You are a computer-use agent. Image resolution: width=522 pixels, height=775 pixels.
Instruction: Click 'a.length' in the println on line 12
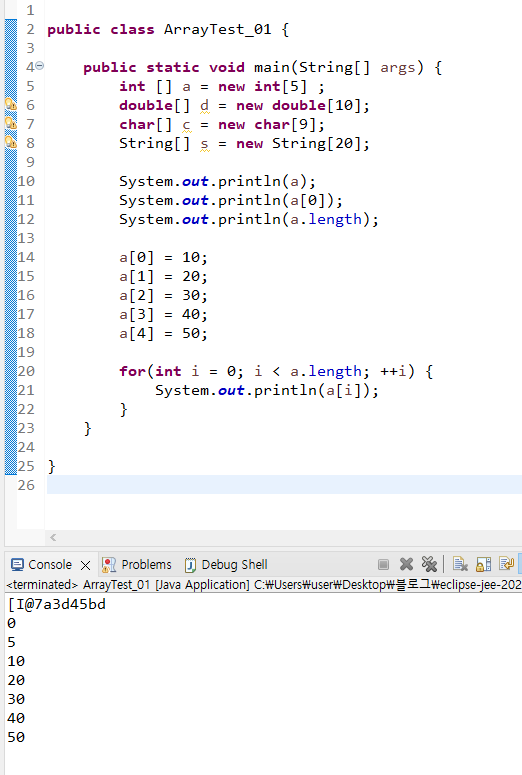point(326,219)
